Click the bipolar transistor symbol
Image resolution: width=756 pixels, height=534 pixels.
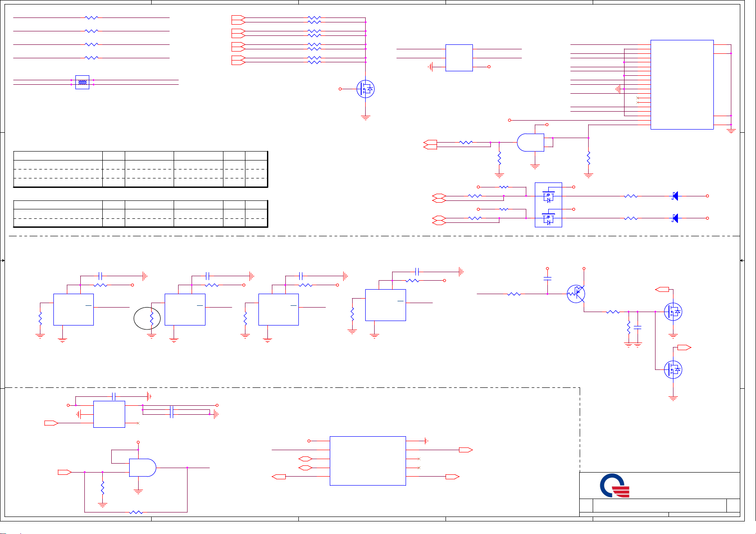(x=576, y=294)
